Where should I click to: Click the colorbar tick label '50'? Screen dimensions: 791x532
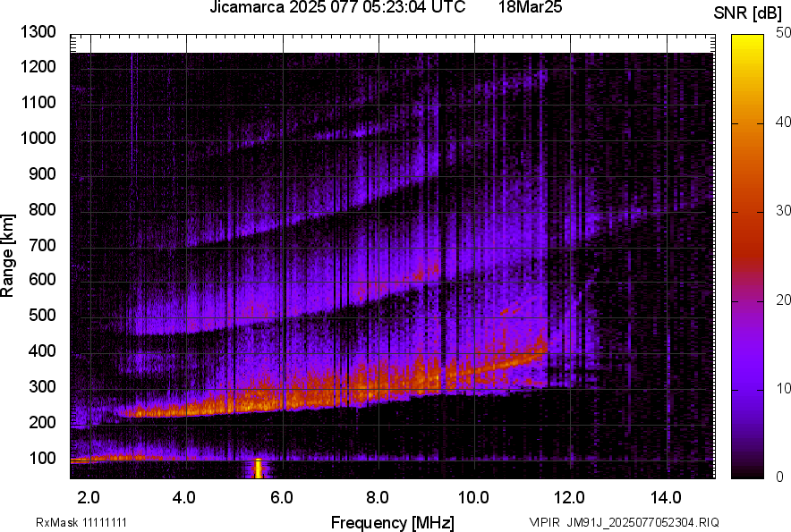pos(784,33)
